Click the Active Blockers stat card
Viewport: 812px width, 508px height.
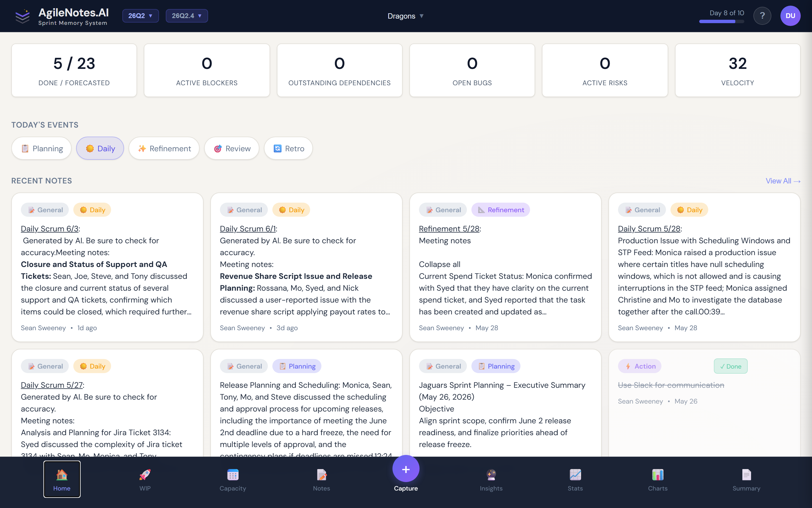pyautogui.click(x=207, y=70)
